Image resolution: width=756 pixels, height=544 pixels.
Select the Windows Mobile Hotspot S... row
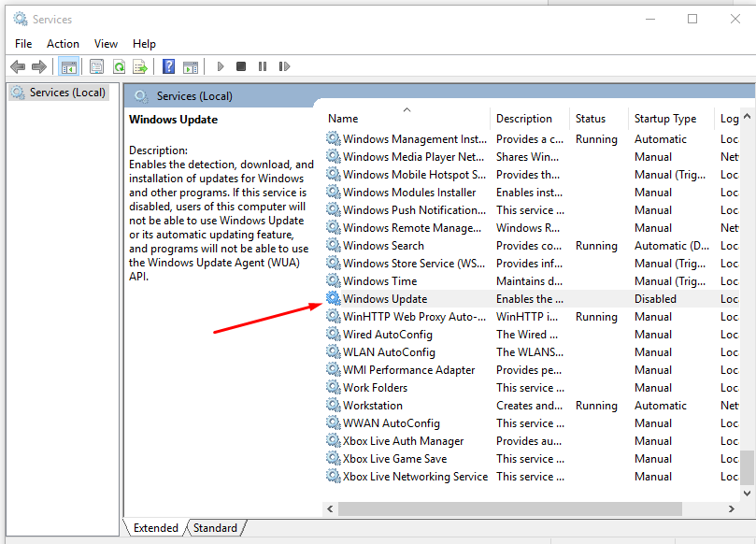coord(533,175)
